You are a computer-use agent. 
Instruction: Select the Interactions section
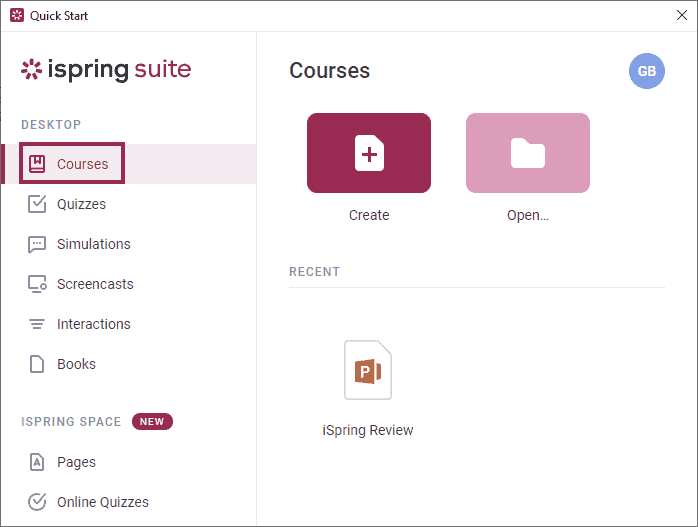click(x=93, y=324)
